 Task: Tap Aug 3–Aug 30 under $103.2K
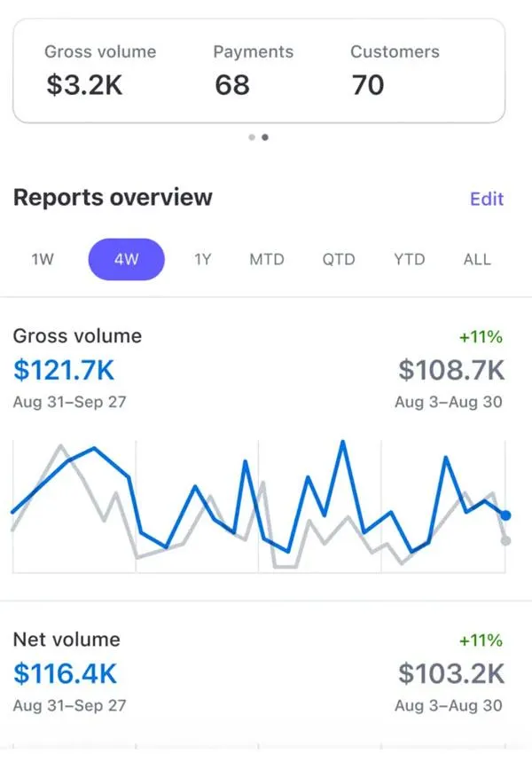449,705
